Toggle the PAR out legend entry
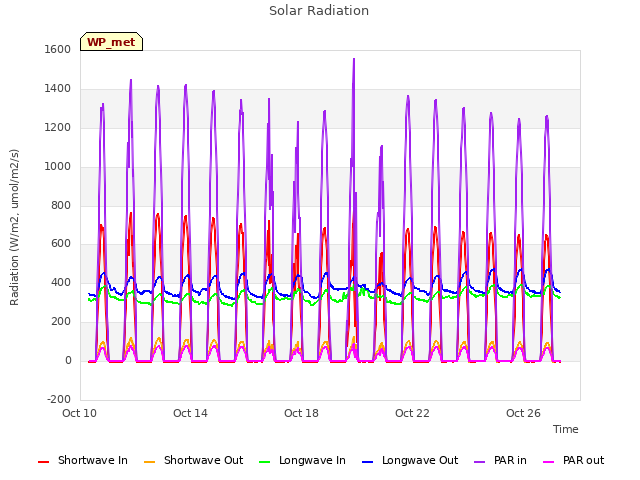The image size is (640, 480). [573, 460]
